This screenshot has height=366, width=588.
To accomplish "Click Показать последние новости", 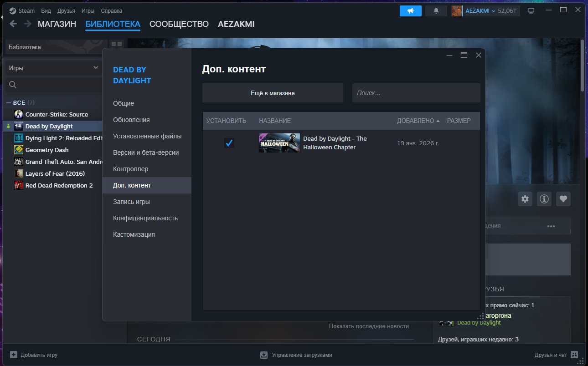I will [x=369, y=326].
